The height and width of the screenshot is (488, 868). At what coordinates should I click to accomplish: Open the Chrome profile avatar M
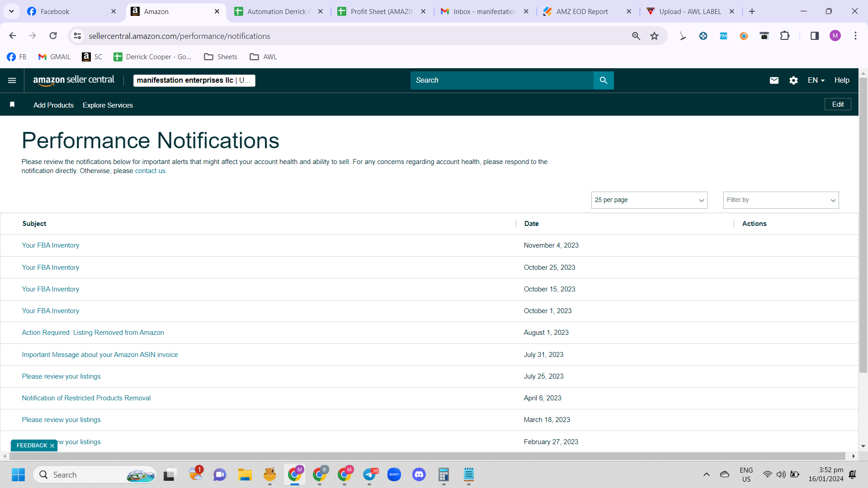(835, 36)
